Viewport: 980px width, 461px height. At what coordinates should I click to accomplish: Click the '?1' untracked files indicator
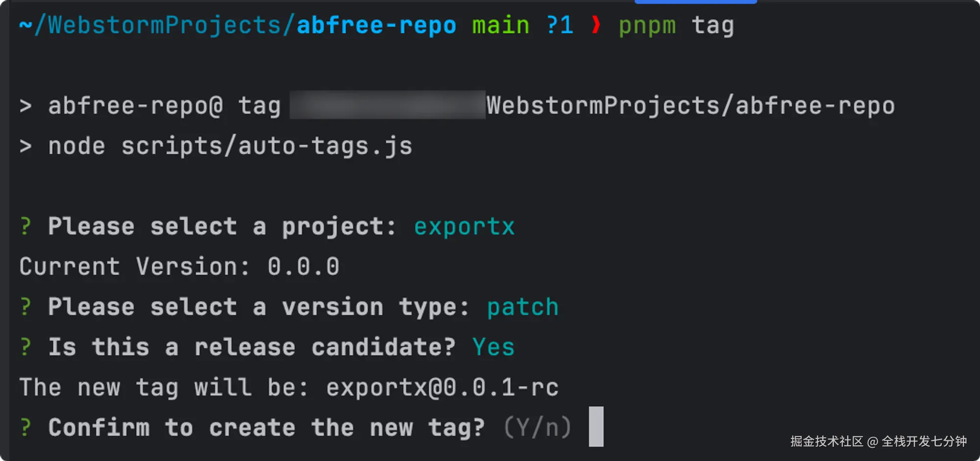[x=560, y=25]
